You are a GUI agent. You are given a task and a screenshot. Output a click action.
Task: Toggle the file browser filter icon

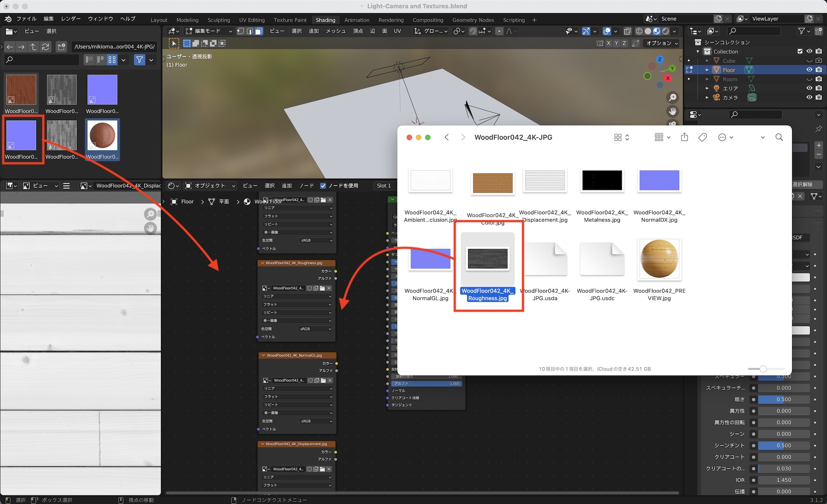coord(139,60)
